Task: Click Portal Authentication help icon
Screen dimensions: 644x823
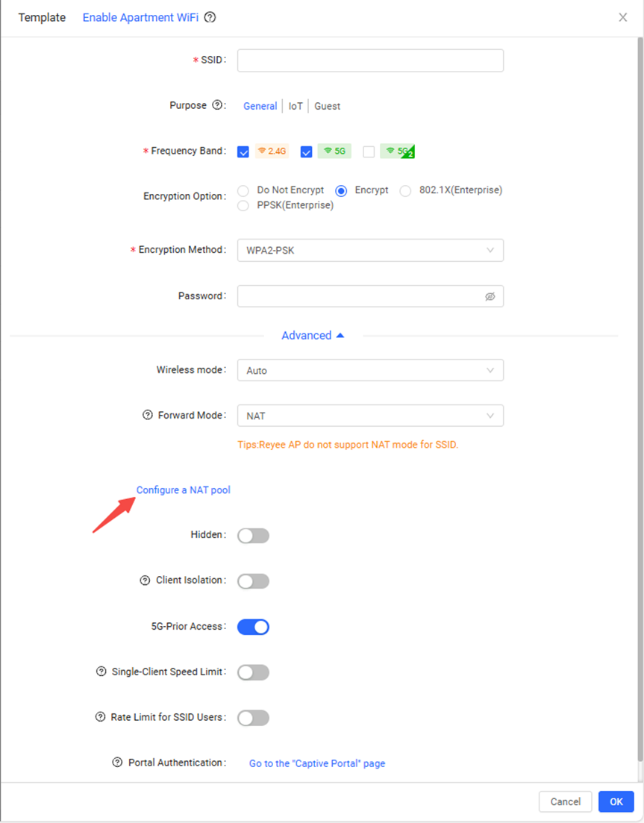Action: [x=117, y=763]
